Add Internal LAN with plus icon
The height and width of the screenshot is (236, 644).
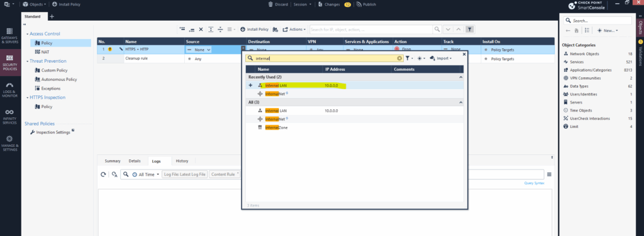(x=250, y=85)
